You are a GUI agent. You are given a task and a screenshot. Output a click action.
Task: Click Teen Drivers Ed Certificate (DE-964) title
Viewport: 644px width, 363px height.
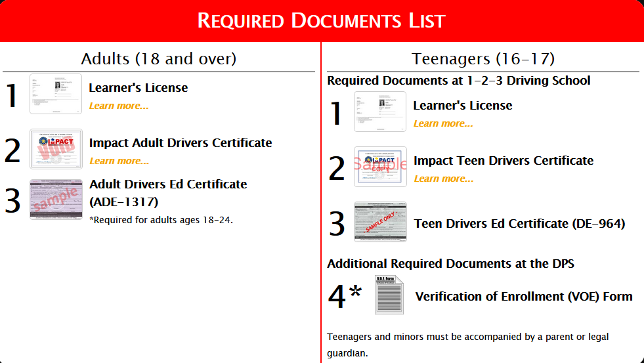519,223
